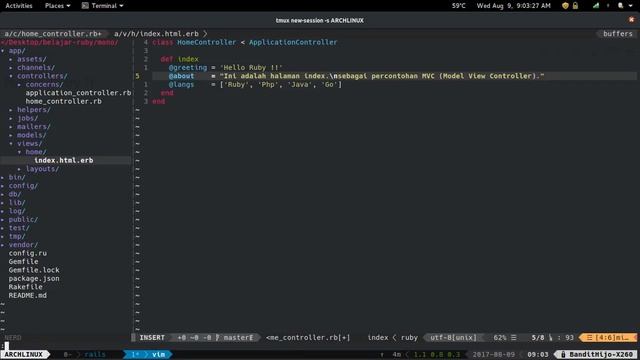Collapse the views/ folder arrow

coord(11,144)
